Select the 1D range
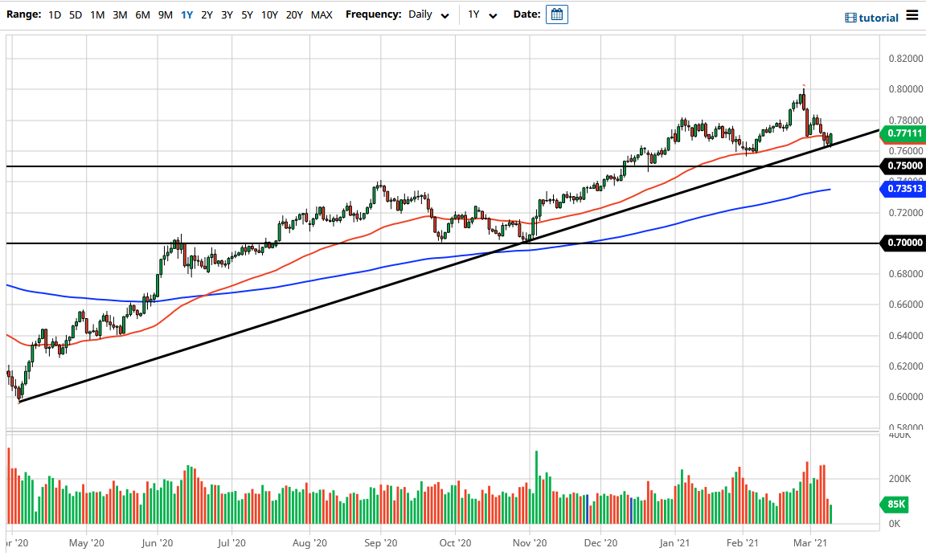The image size is (926, 560). coord(55,14)
